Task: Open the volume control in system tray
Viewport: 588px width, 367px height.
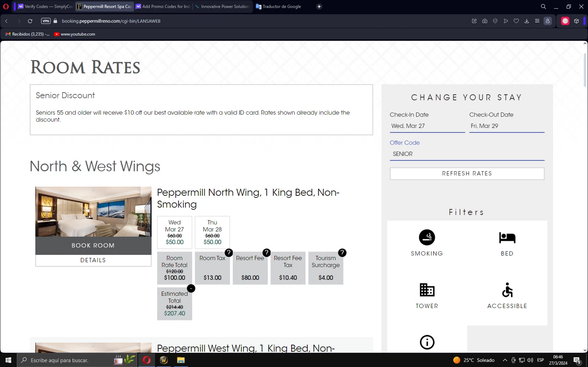Action: click(530, 360)
